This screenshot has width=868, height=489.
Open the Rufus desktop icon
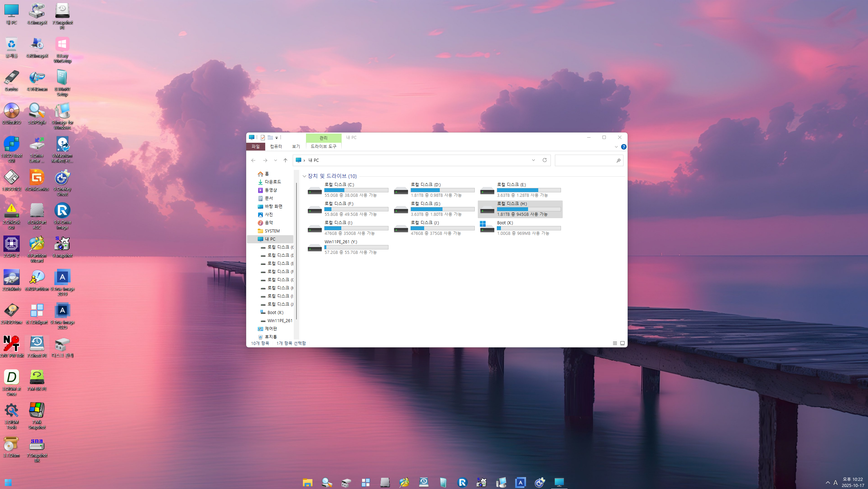point(11,78)
